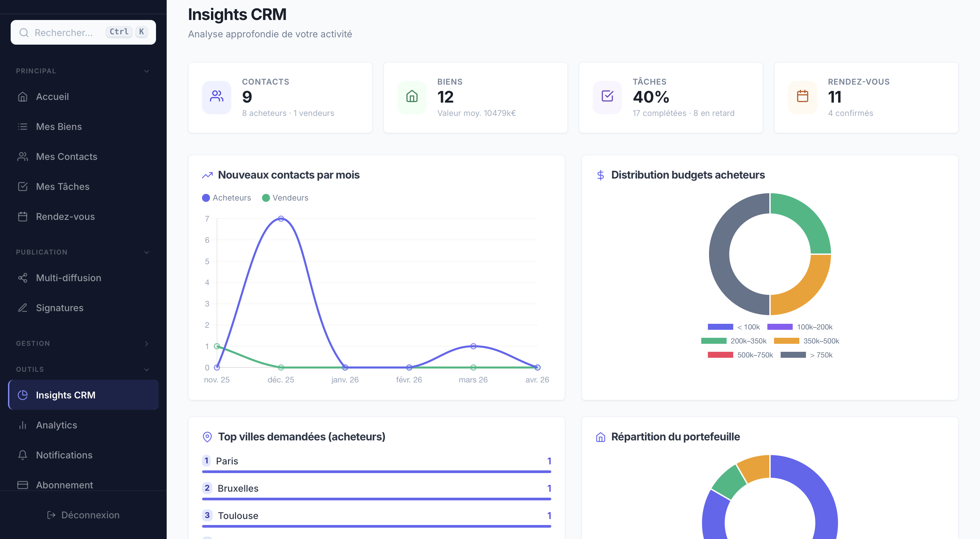Toggle the Acheteurs series in the line chart
Viewport: 980px width, 539px height.
point(226,198)
